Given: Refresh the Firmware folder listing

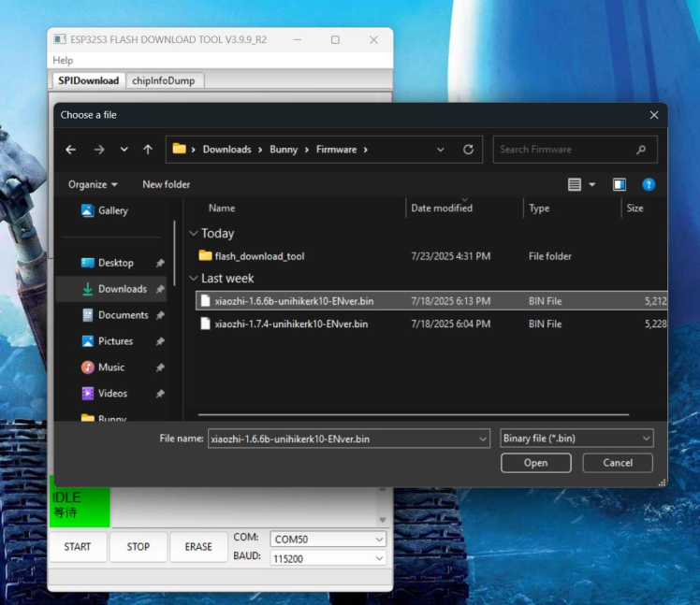Looking at the screenshot, I should coord(468,150).
